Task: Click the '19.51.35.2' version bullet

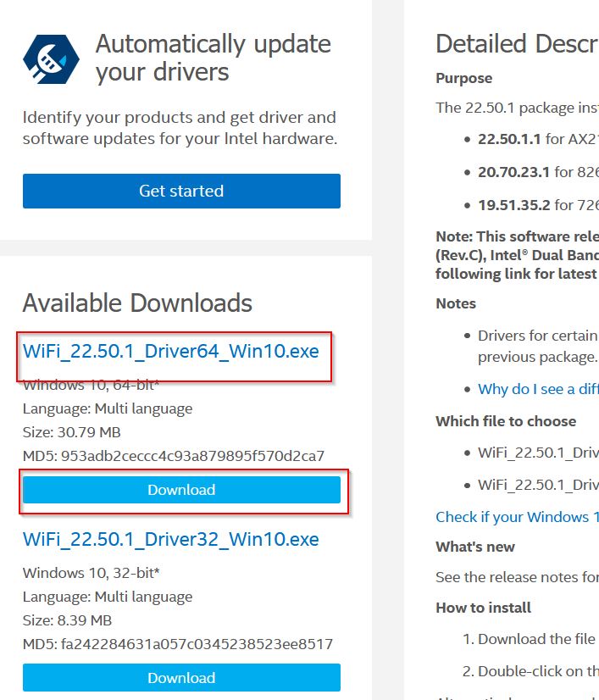Action: point(514,205)
